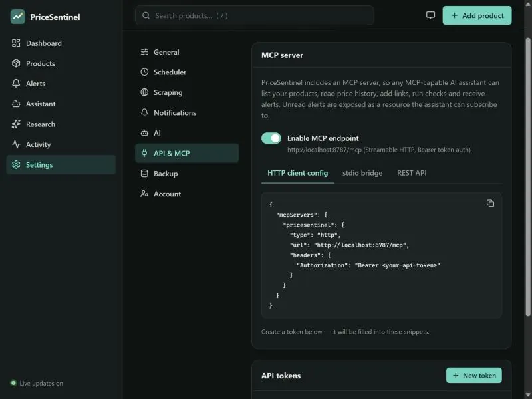Open the Assistant page

coord(61,104)
